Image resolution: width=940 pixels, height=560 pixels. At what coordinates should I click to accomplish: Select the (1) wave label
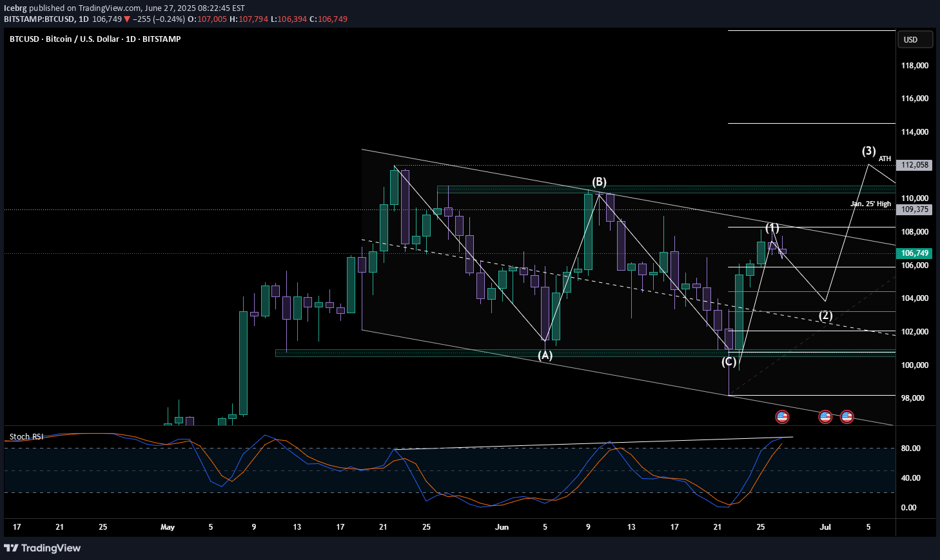pyautogui.click(x=772, y=227)
